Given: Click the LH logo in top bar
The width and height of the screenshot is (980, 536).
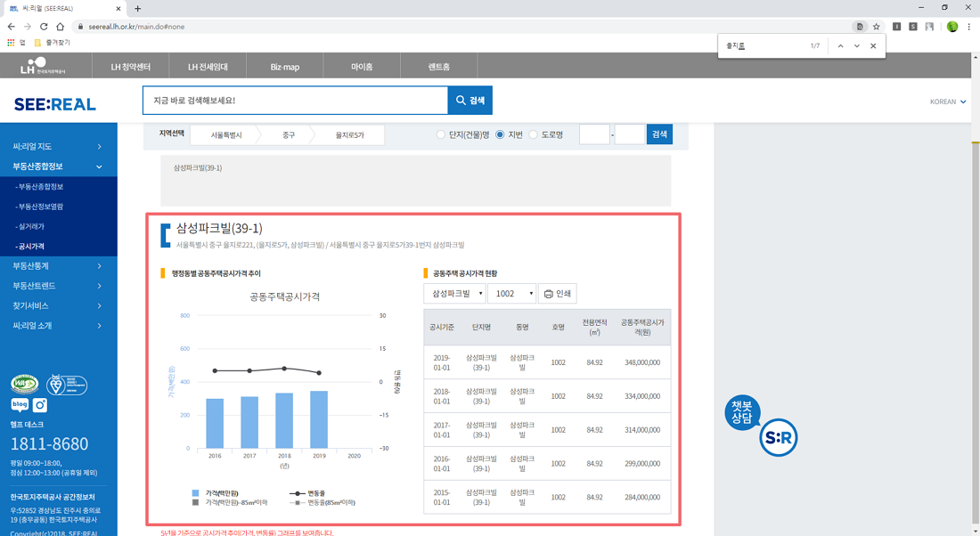Looking at the screenshot, I should tap(42, 66).
